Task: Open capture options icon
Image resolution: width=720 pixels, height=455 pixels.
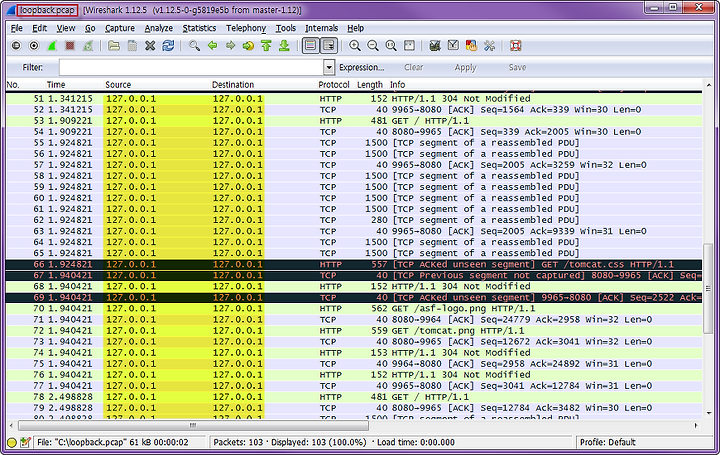Action: (x=34, y=45)
